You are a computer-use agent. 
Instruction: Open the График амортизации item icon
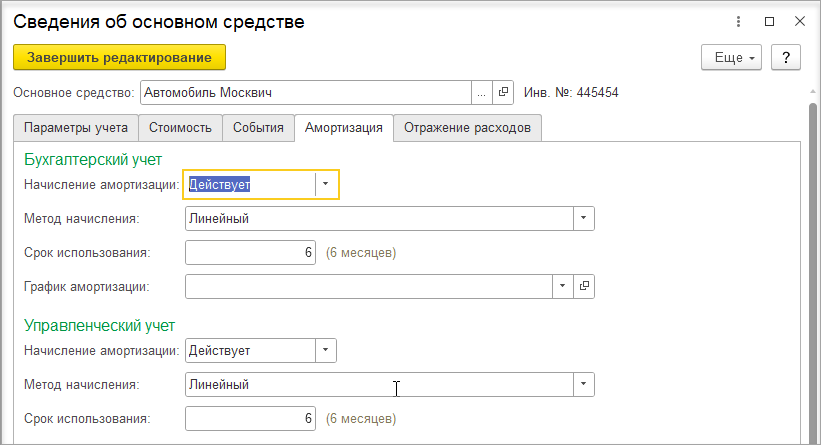(x=584, y=286)
